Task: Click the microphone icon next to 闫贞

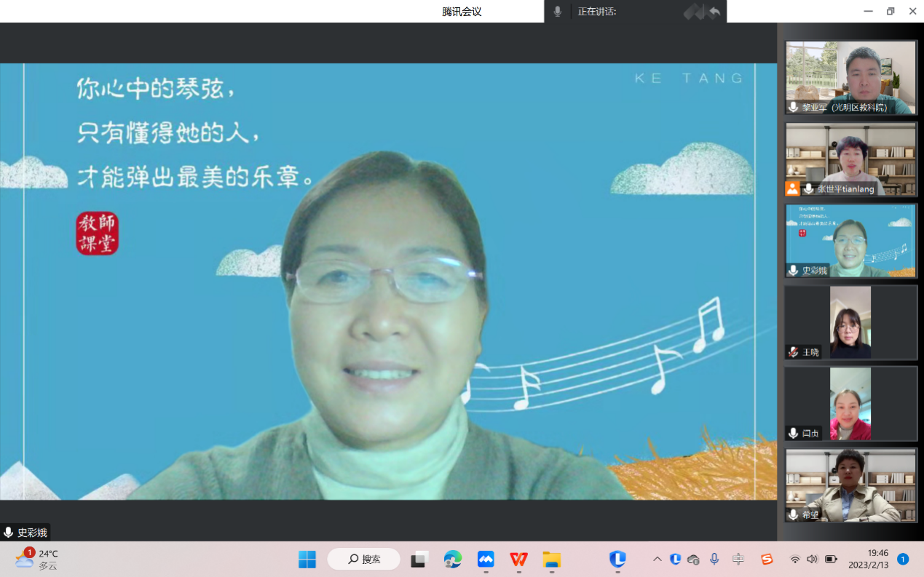Action: pyautogui.click(x=791, y=433)
